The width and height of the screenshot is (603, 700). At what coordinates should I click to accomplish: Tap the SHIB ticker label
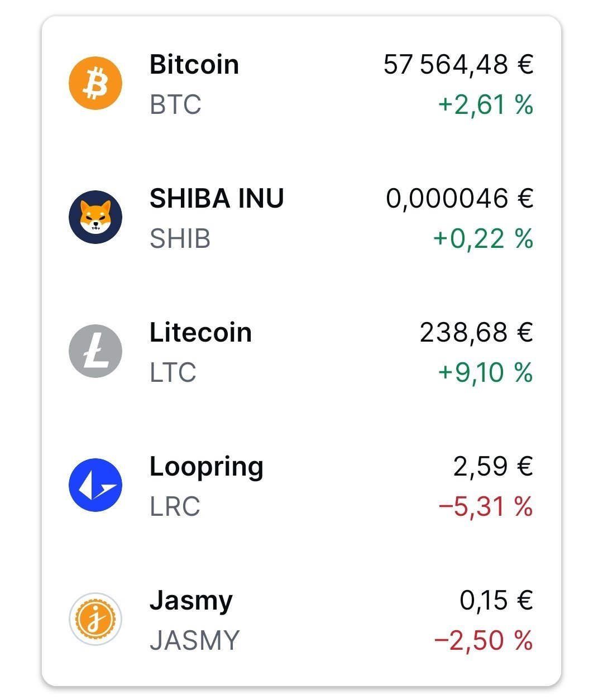(x=180, y=238)
